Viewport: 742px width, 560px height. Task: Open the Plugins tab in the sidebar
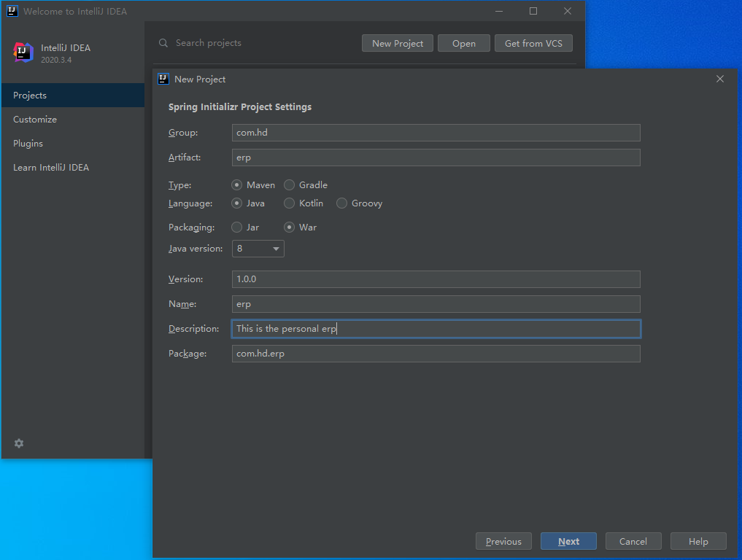click(73, 144)
